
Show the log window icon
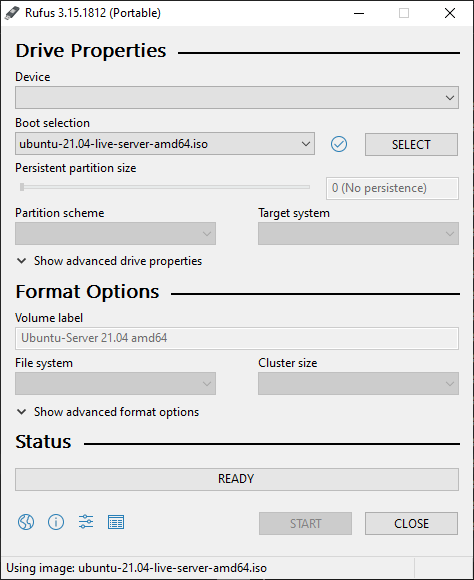tap(116, 522)
